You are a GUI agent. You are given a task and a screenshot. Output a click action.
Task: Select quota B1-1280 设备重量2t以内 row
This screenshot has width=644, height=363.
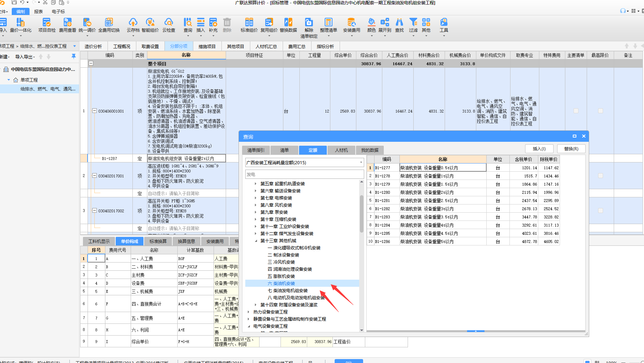(464, 192)
